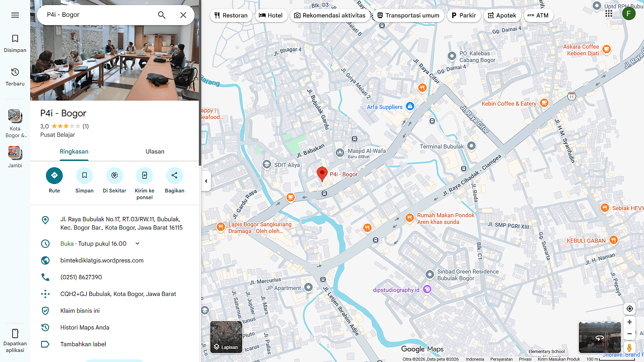The height and width of the screenshot is (362, 644).
Task: Filter map by Parkir chip
Action: (464, 15)
